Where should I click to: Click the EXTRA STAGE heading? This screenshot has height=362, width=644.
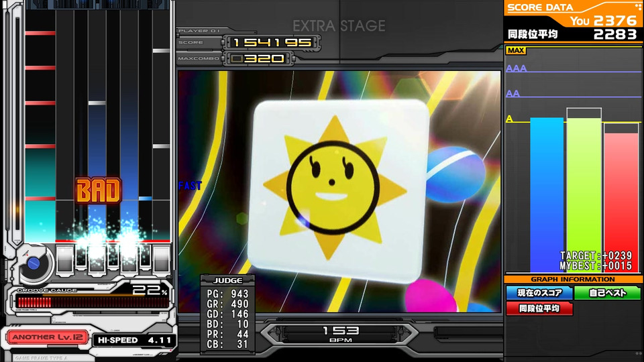(x=339, y=26)
